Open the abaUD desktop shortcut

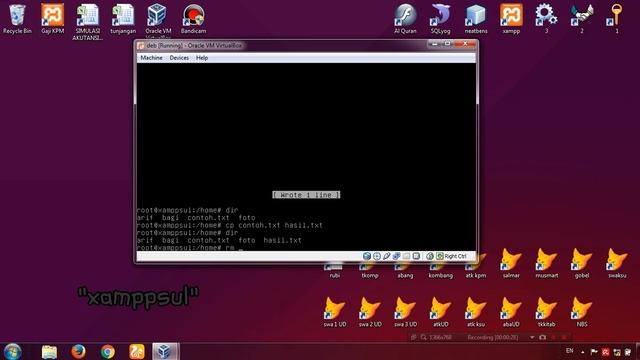(x=511, y=312)
